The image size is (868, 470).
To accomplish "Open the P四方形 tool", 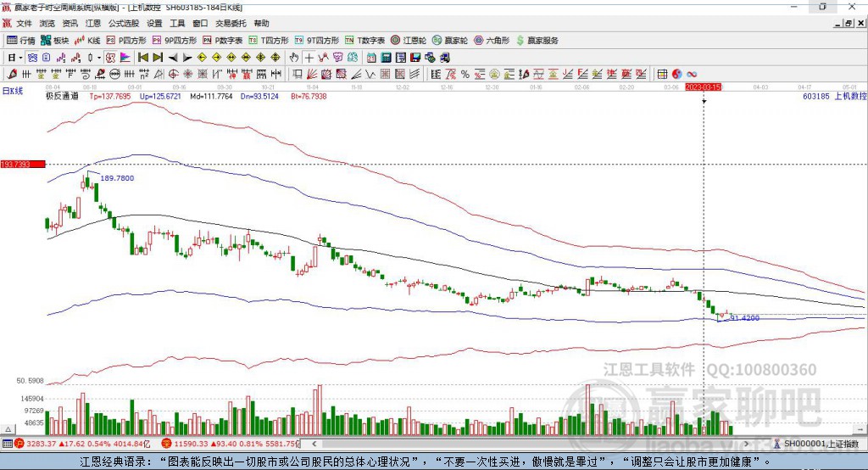I will [127, 41].
